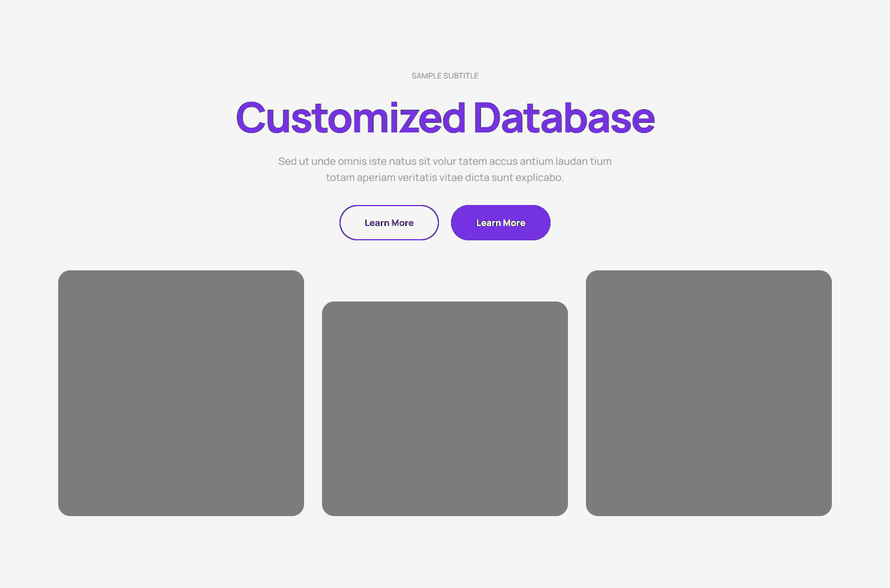Click the Customized Database heading

(x=444, y=117)
